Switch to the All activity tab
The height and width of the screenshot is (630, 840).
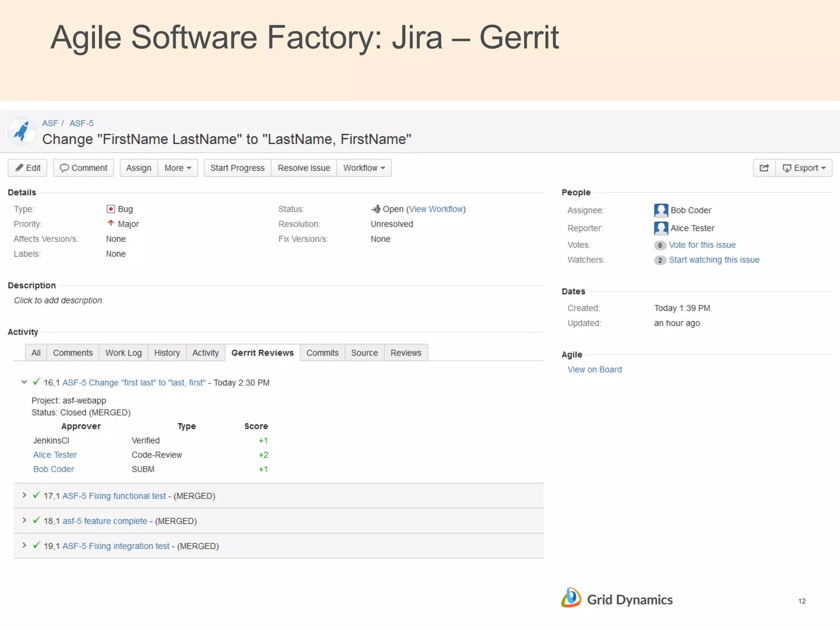pos(36,353)
